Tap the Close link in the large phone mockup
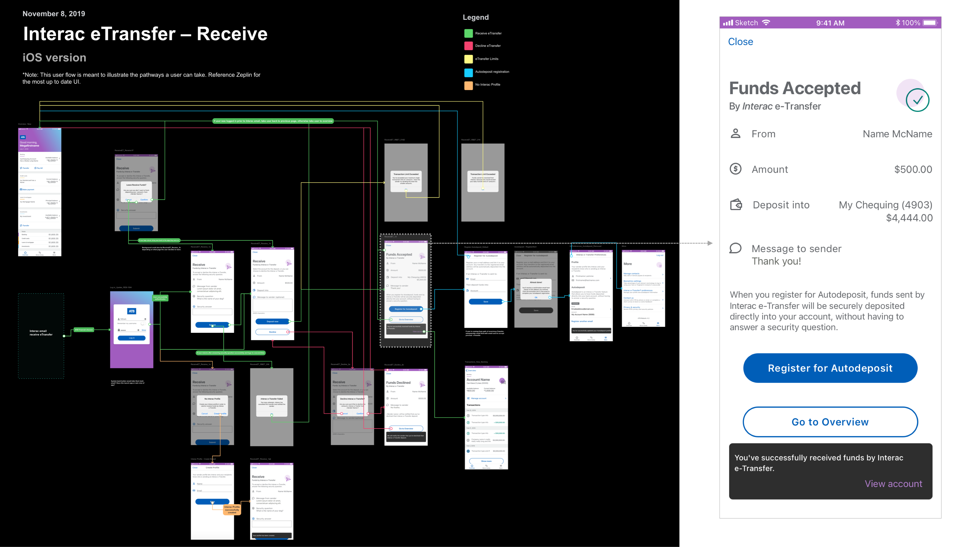The image size is (980, 547). click(740, 41)
